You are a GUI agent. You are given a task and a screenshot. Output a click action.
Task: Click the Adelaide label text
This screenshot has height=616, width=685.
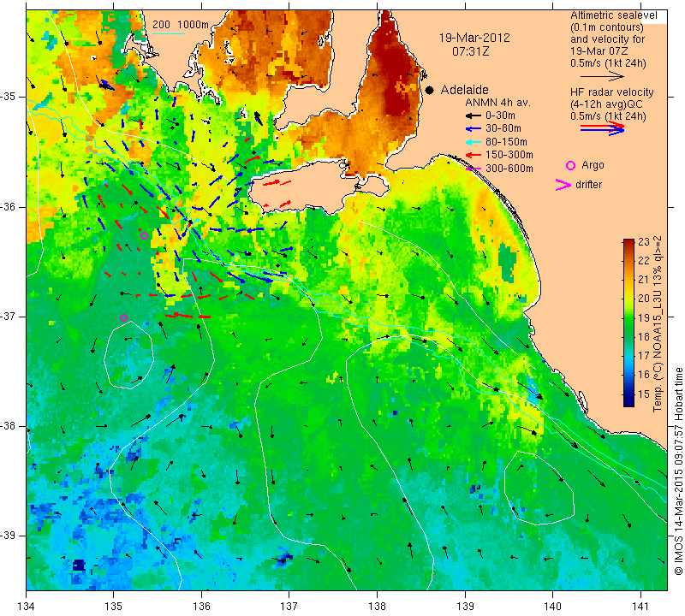[464, 90]
